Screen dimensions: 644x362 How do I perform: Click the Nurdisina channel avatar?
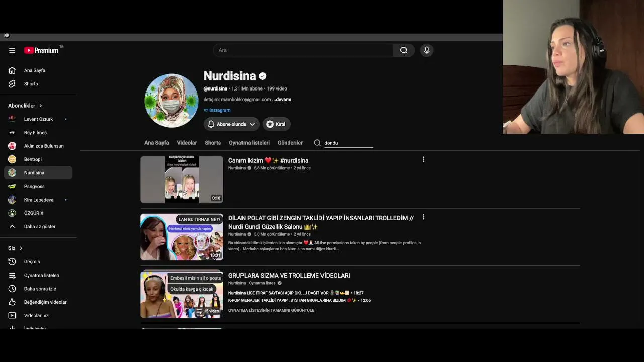tap(172, 101)
